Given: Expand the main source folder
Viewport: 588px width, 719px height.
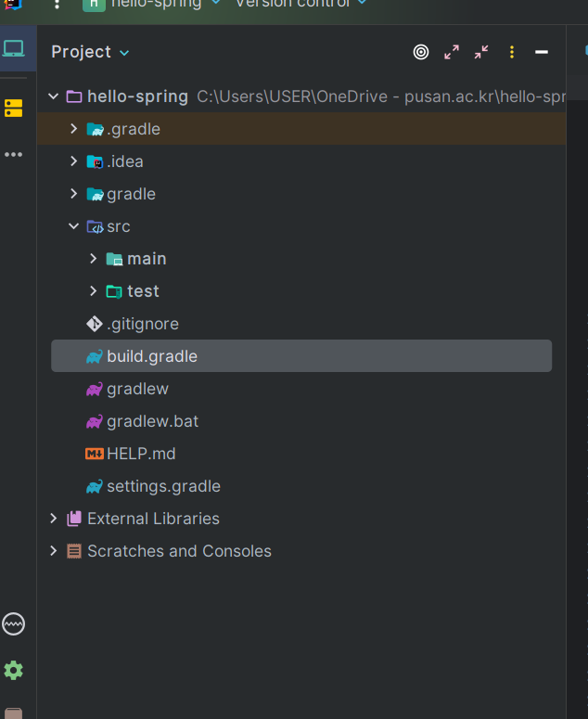Looking at the screenshot, I should tap(93, 259).
